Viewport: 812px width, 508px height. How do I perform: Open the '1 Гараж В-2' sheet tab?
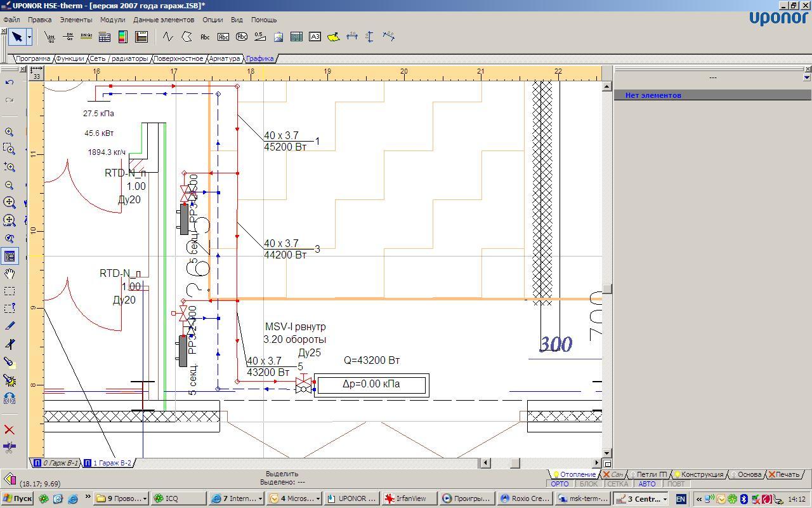108,463
